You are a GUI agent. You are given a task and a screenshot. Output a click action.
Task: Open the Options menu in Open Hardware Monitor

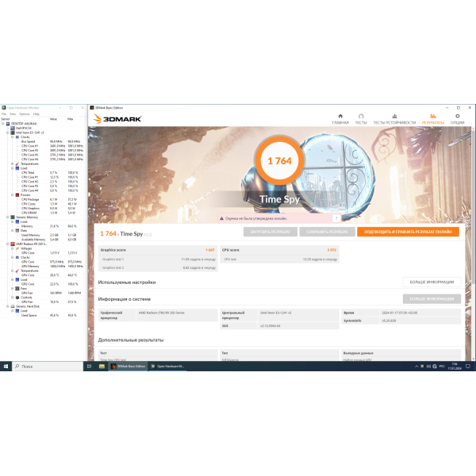click(x=25, y=113)
